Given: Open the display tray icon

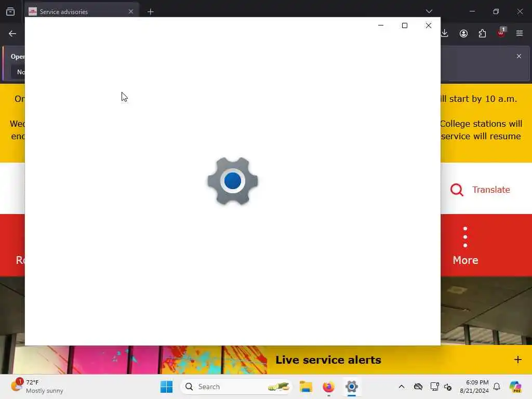Looking at the screenshot, I should pos(434,387).
